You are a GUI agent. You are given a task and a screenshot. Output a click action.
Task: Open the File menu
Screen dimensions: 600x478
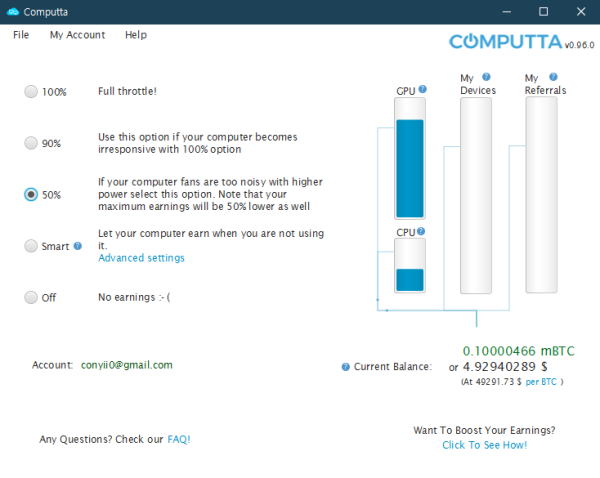[21, 35]
